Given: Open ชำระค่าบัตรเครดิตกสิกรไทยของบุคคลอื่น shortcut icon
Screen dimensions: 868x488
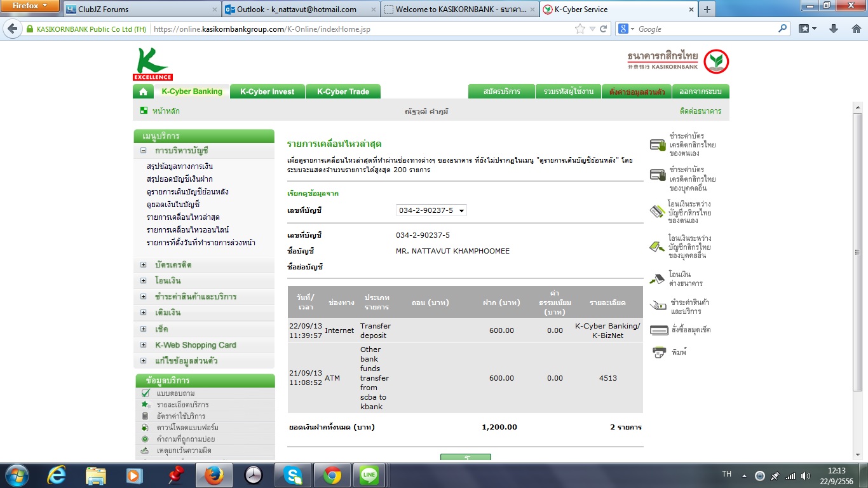Looking at the screenshot, I should (658, 175).
